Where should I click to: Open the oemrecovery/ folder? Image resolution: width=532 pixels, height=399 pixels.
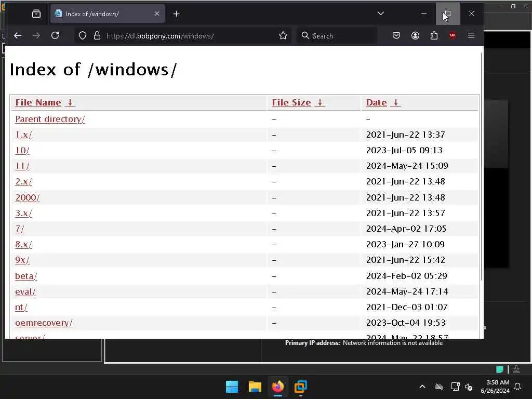pyautogui.click(x=44, y=323)
